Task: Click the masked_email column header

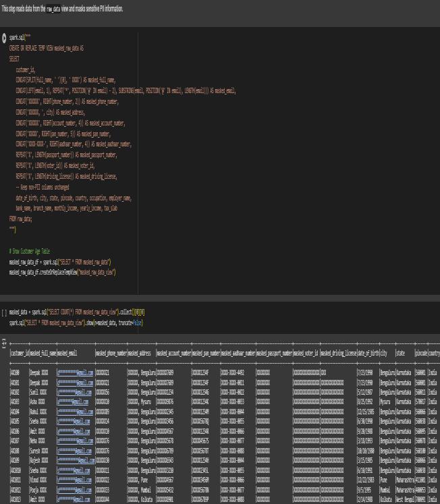Action: pos(67,354)
